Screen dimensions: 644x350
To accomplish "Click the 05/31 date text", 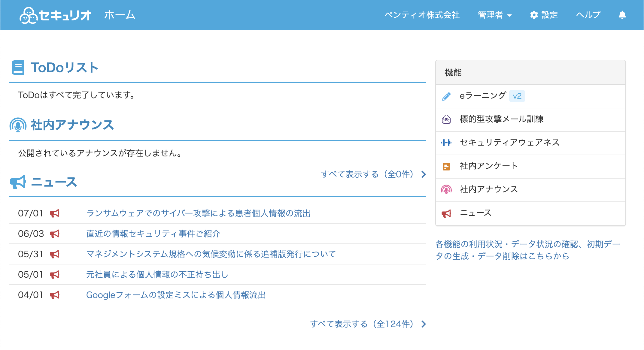I will click(30, 254).
